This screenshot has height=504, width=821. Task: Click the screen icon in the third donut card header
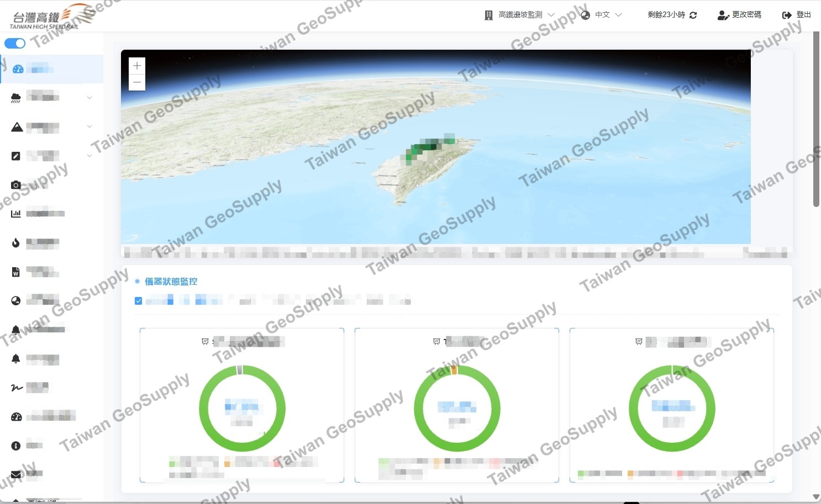point(639,342)
